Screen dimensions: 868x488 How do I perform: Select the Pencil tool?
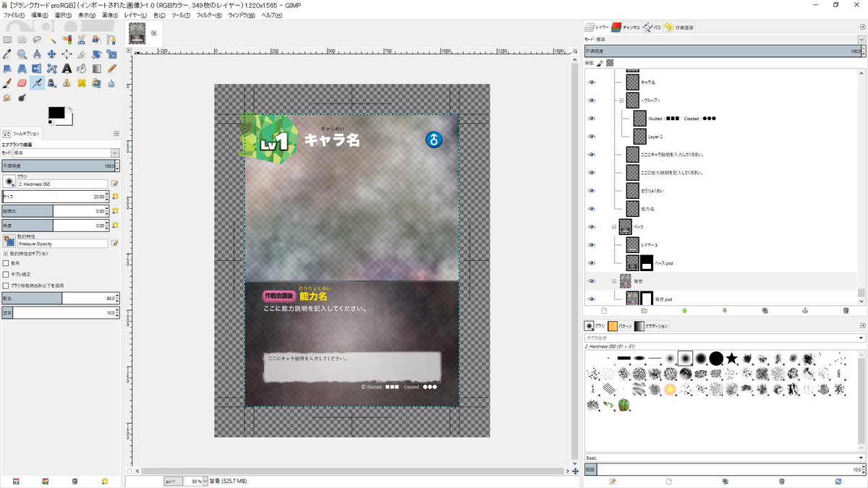(111, 69)
